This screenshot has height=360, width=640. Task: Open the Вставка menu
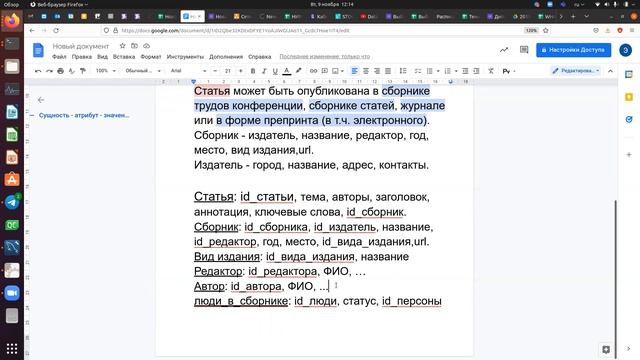tap(124, 57)
